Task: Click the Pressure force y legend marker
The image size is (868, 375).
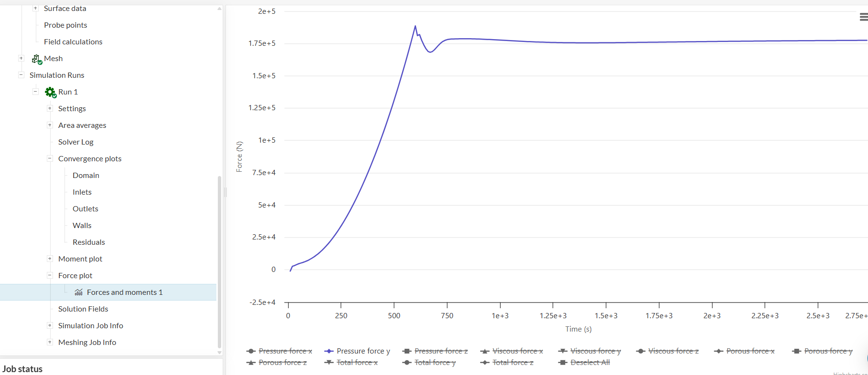Action: click(329, 351)
